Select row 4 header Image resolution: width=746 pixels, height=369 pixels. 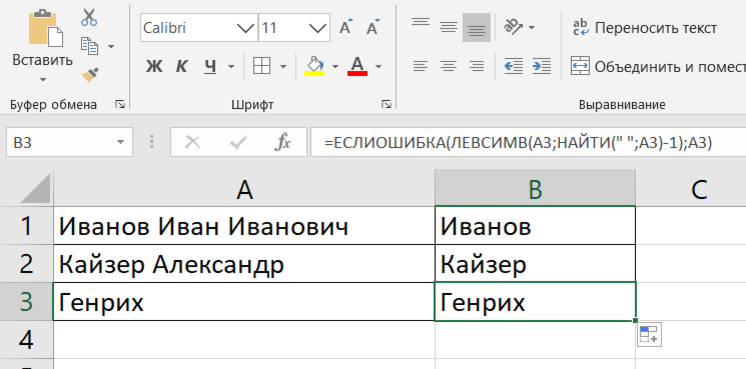pyautogui.click(x=26, y=340)
